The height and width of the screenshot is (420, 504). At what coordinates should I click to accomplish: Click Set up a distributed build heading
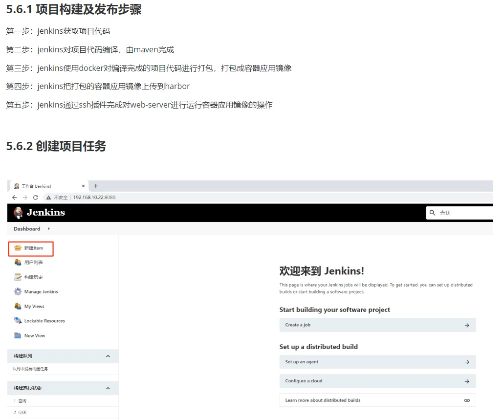point(319,347)
